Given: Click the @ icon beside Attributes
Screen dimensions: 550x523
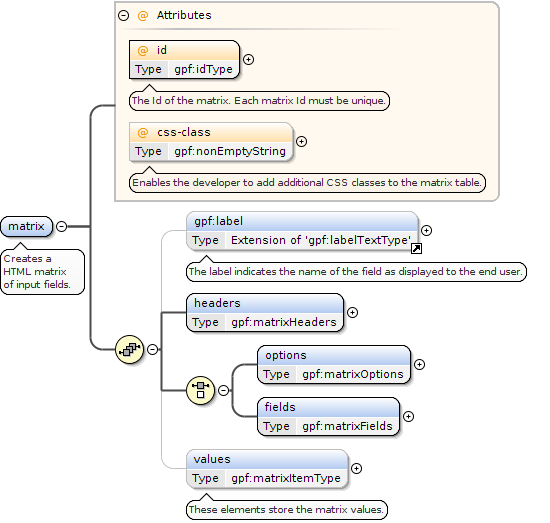Looking at the screenshot, I should coord(142,15).
